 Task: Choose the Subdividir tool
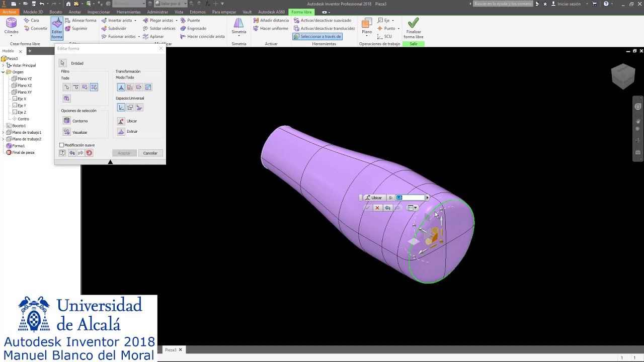pos(114,29)
